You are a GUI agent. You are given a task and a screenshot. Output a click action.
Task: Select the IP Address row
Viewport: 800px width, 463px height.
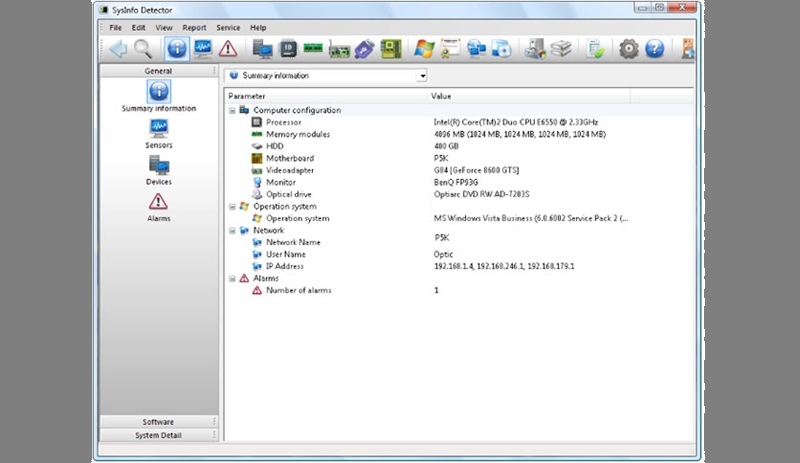(459, 266)
